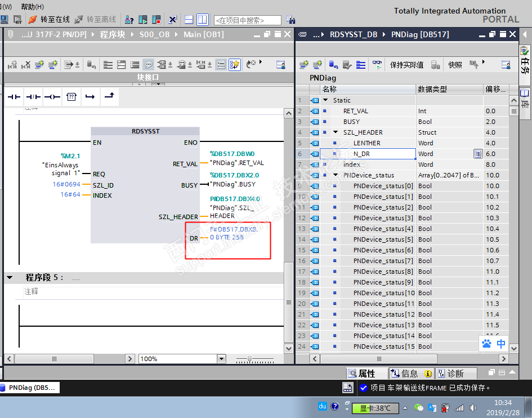Open a branch in ladder

[90, 97]
